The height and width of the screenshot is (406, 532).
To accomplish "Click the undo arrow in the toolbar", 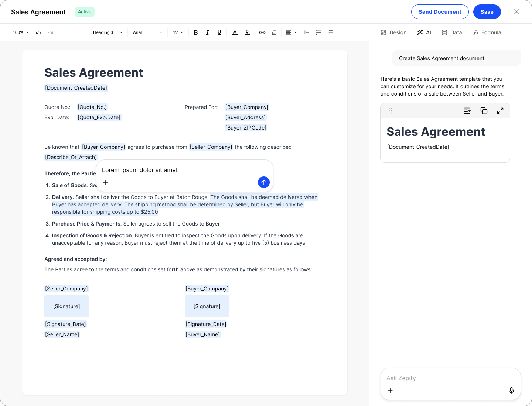I will 38,32.
